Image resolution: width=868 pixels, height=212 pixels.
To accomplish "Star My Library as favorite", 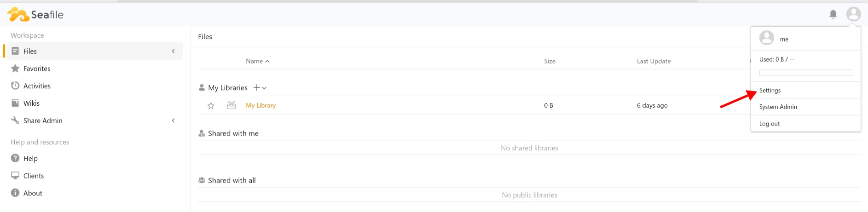I will (x=211, y=106).
